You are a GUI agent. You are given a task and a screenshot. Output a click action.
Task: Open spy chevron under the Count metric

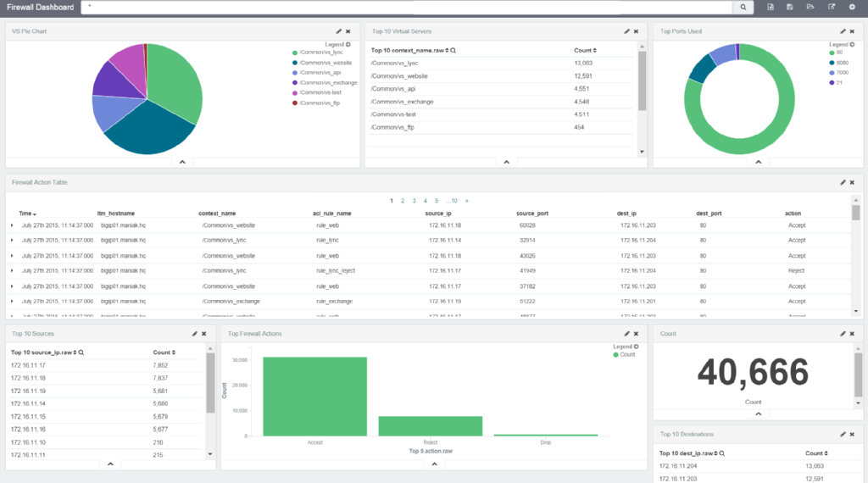[759, 414]
